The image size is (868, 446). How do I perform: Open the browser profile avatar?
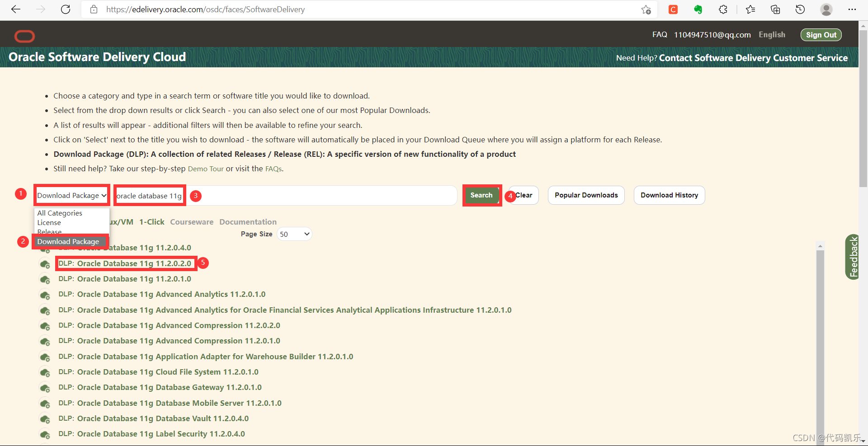pos(826,9)
